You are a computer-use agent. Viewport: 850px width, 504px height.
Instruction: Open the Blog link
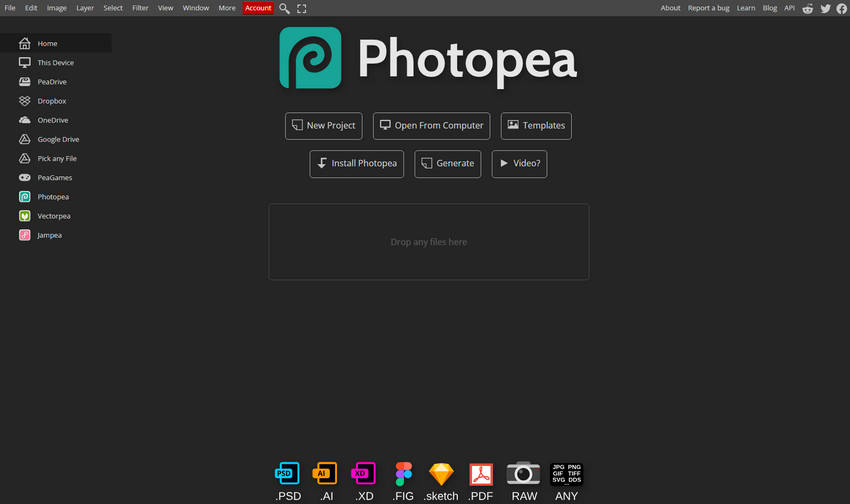coord(770,8)
